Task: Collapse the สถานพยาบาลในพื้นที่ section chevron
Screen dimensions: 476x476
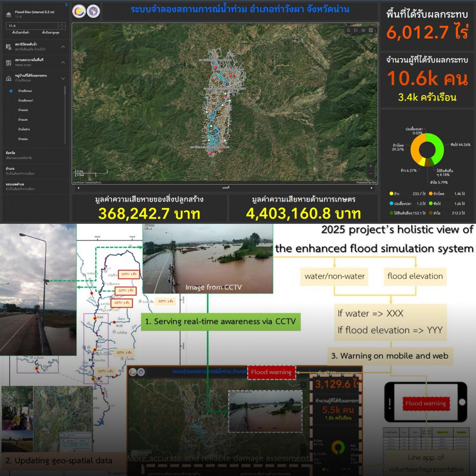Action: 63,62
